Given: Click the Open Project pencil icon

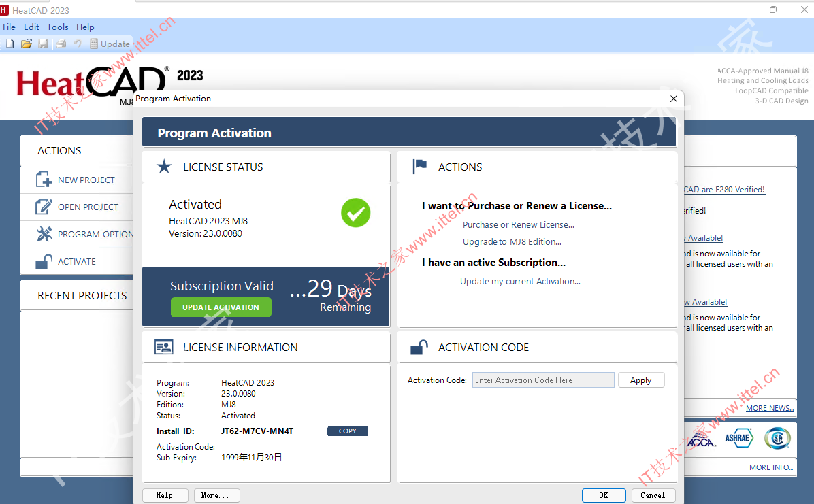Looking at the screenshot, I should coord(44,207).
